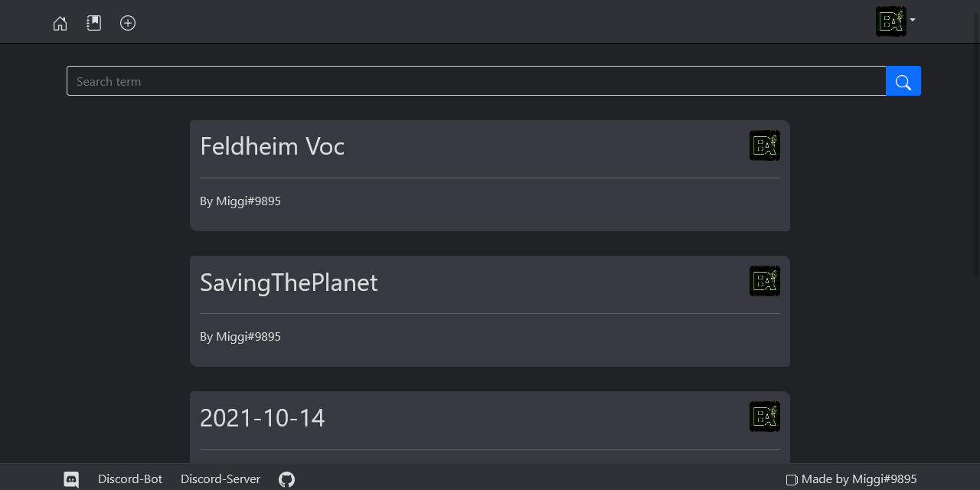Open the Discord-Server link

pos(220,479)
